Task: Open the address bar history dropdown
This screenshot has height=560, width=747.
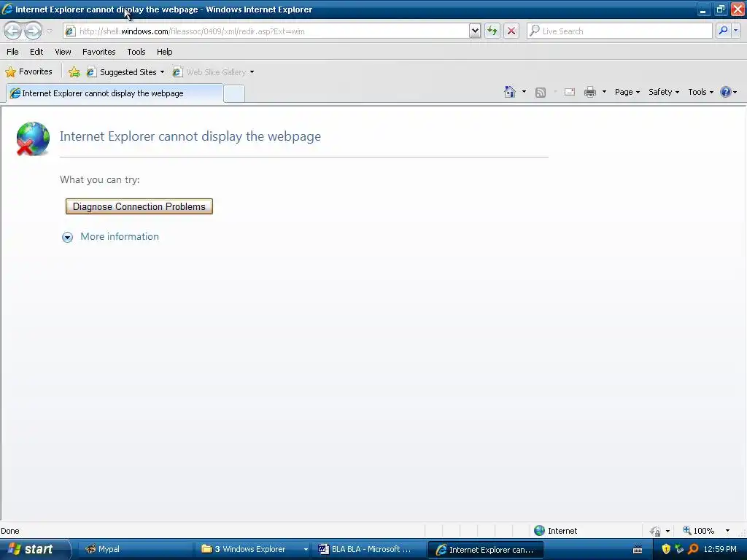Action: point(474,31)
